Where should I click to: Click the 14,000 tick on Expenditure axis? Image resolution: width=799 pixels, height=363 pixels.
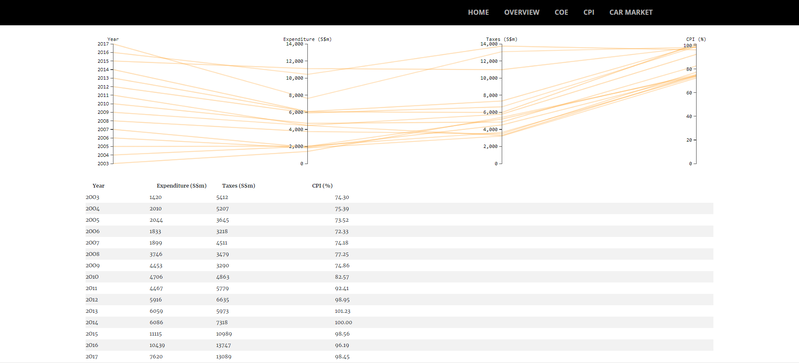295,44
